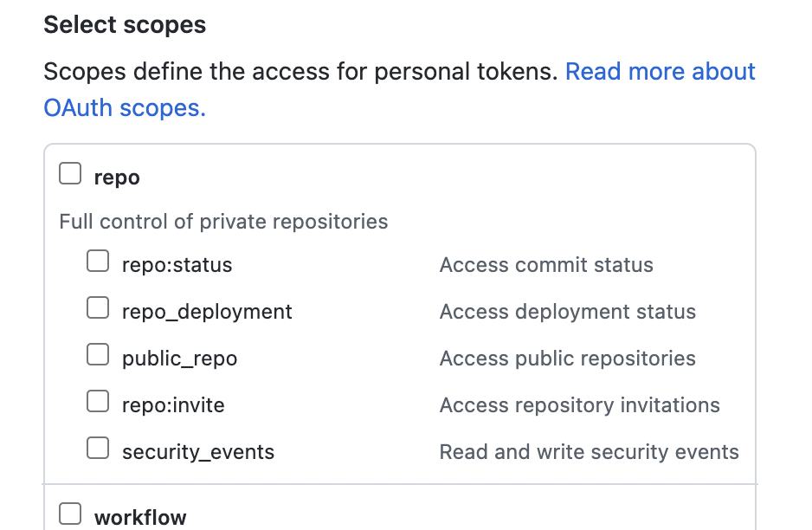The width and height of the screenshot is (812, 530).
Task: Click the repo_deployment label text
Action: 207,312
